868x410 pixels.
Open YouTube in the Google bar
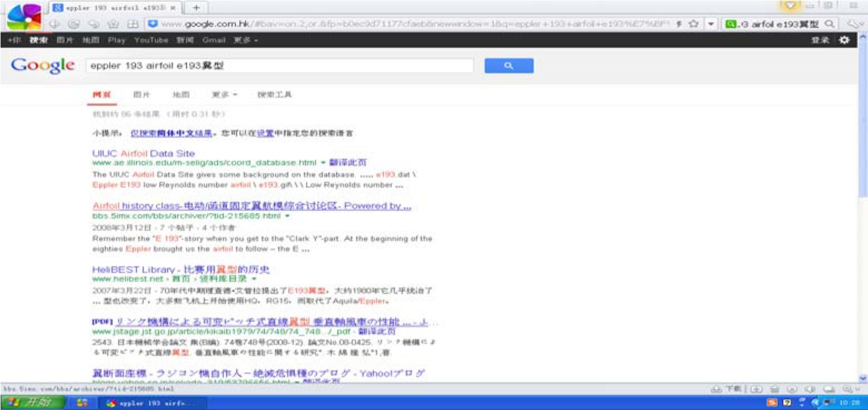coord(151,40)
